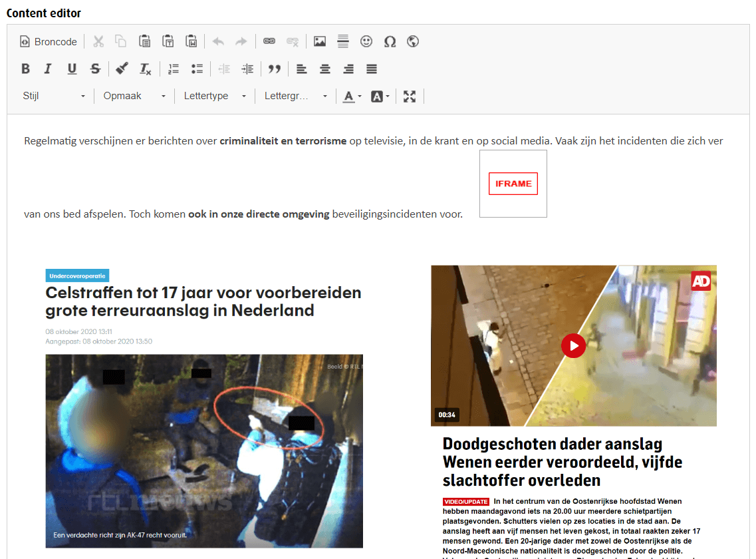
Task: Open the Stijl dropdown
Action: pos(53,96)
